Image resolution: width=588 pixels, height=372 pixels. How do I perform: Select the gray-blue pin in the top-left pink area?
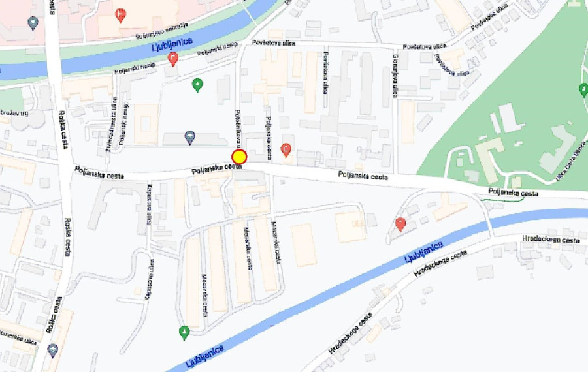[33, 23]
